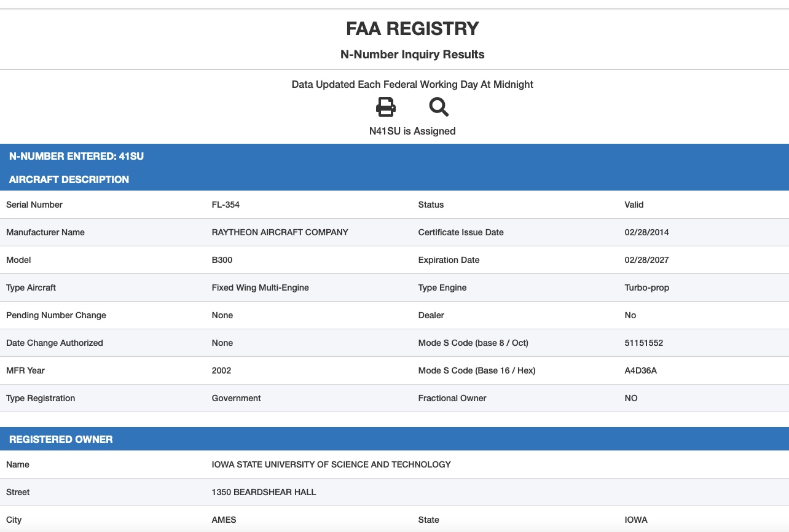789x532 pixels.
Task: Select model value B300
Action: tap(222, 260)
